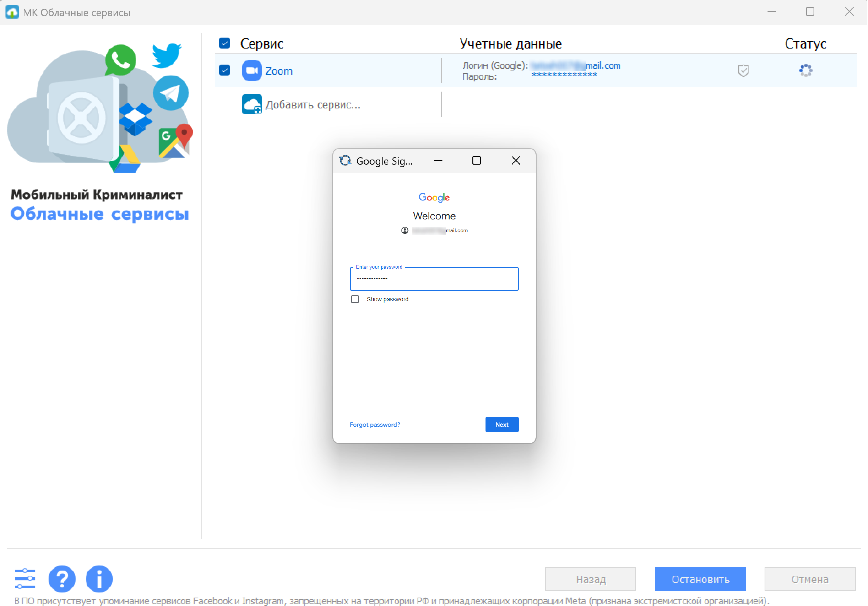Click the MK Cloud Services app title icon
Screen dimensions: 868x606
[12, 12]
